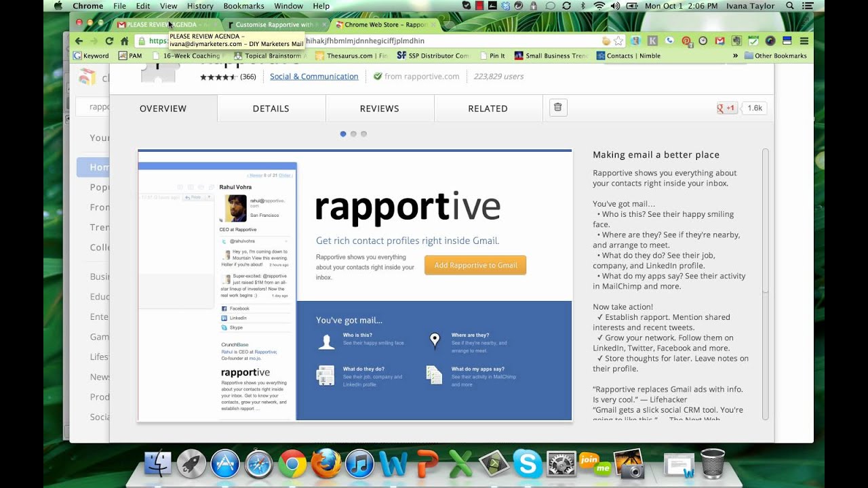Open PowerPoint from the dock
The image size is (868, 488).
(427, 464)
